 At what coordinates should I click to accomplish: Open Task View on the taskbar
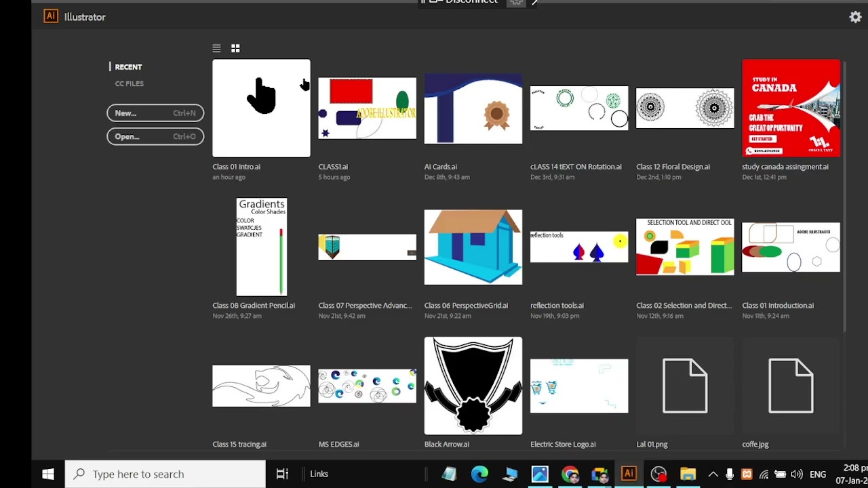[x=282, y=474]
